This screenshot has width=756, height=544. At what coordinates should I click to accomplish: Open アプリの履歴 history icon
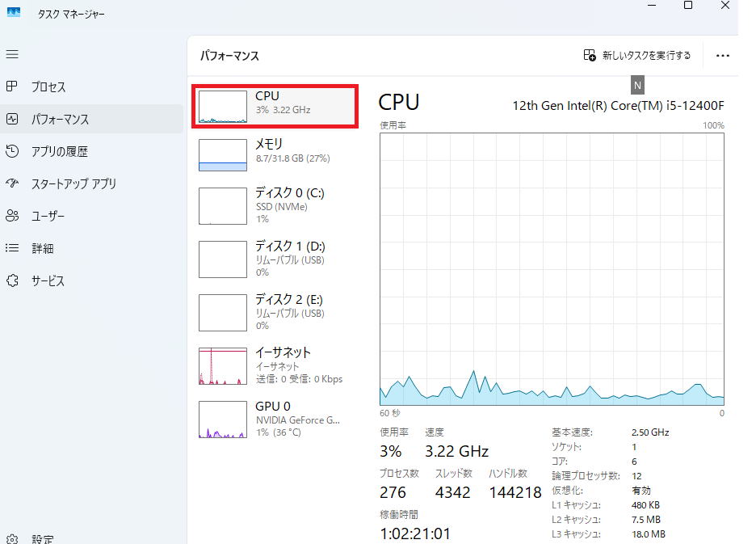click(12, 151)
